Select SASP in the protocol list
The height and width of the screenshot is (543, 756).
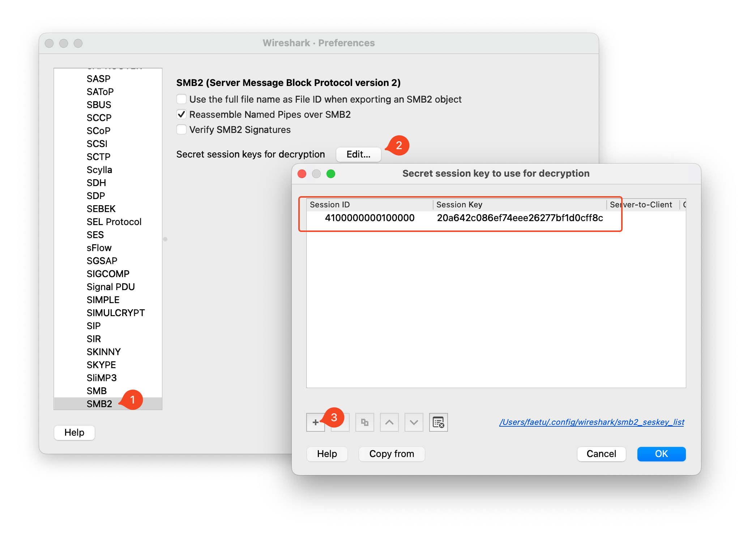[108, 78]
